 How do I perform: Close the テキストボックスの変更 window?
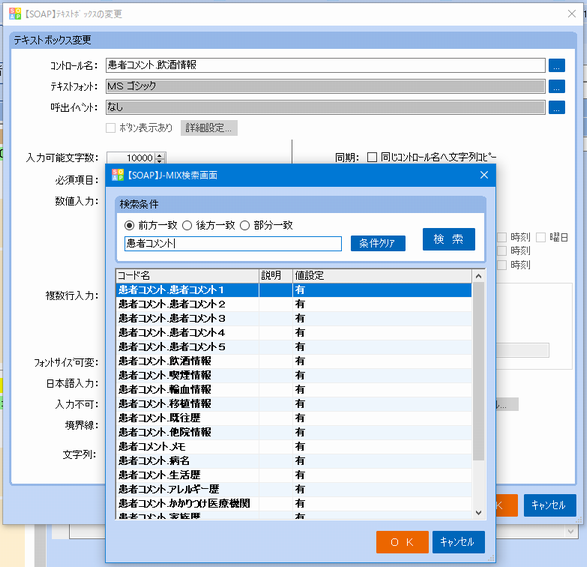(x=572, y=14)
